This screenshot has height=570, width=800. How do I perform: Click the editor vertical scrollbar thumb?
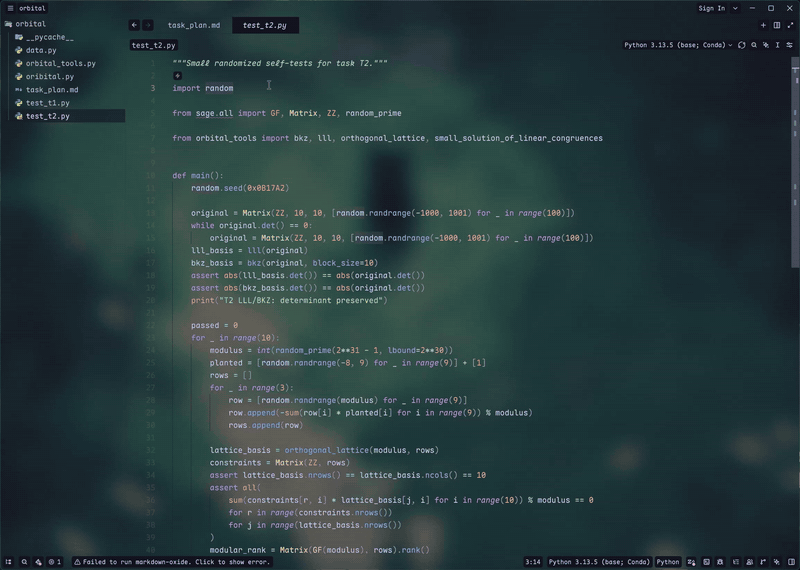(795, 162)
